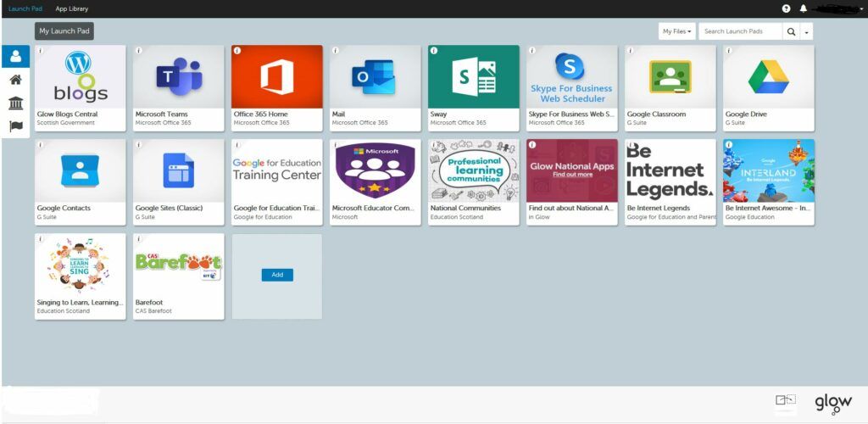
Task: Launch Google Drive tile
Action: pos(768,77)
